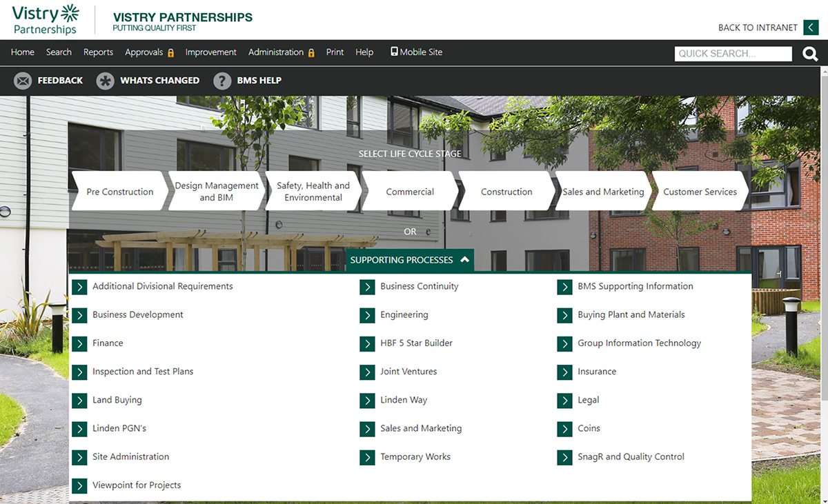
Task: Open the SnagR and Quality Control link
Action: pyautogui.click(x=631, y=457)
